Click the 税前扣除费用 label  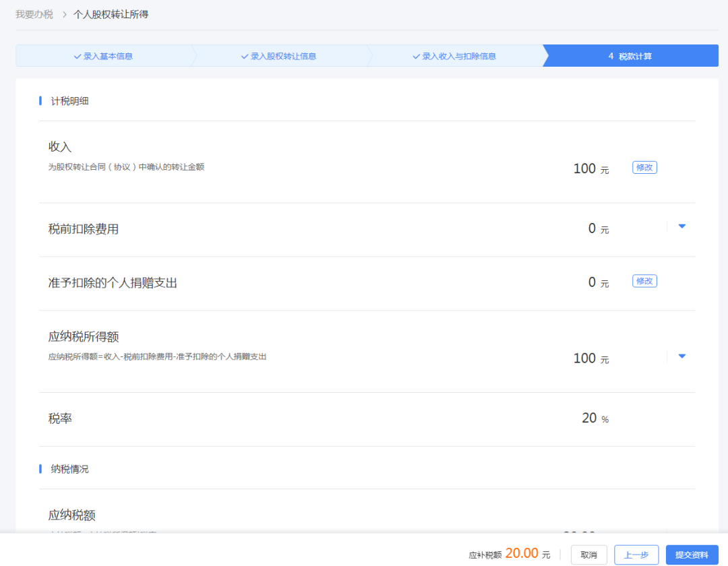(84, 229)
